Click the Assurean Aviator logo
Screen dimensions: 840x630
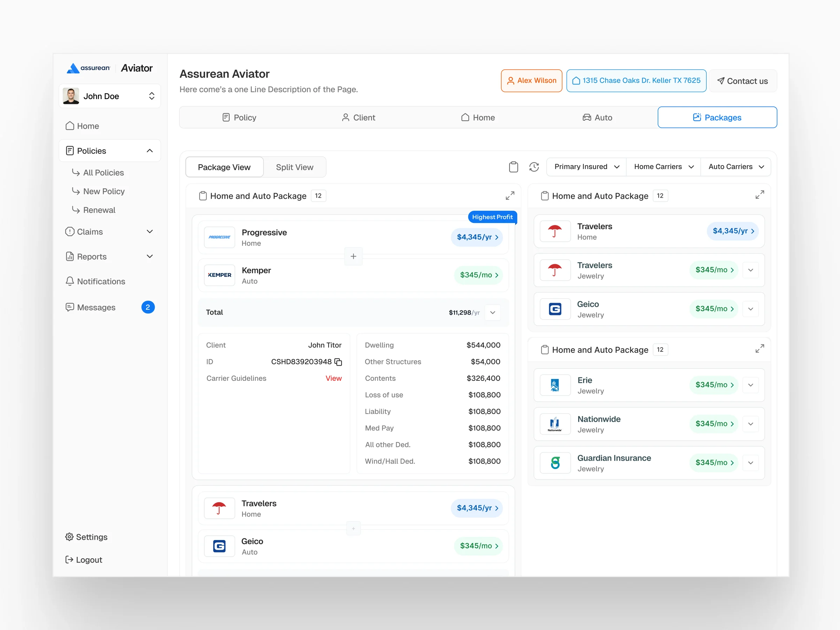tap(109, 68)
